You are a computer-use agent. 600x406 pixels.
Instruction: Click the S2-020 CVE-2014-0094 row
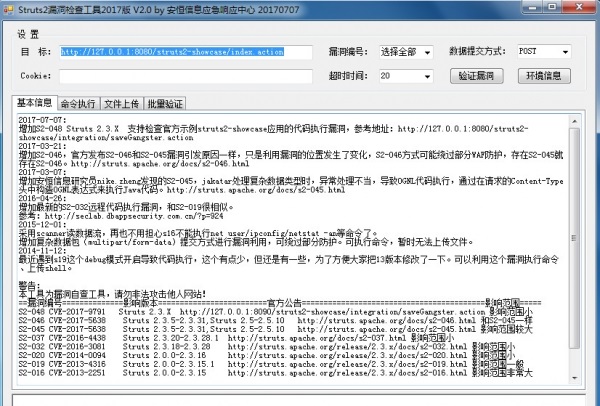click(x=267, y=355)
